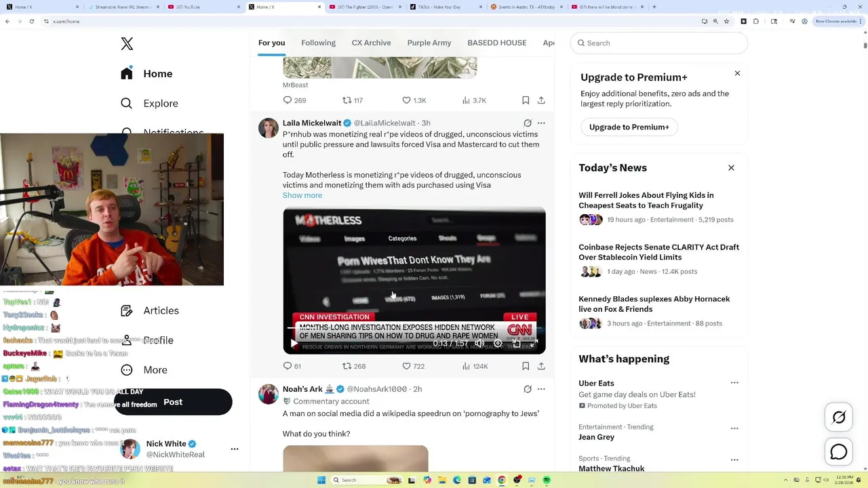Open Will Ferrell flying kids news story
Screen dimensions: 868x488
click(659, 207)
